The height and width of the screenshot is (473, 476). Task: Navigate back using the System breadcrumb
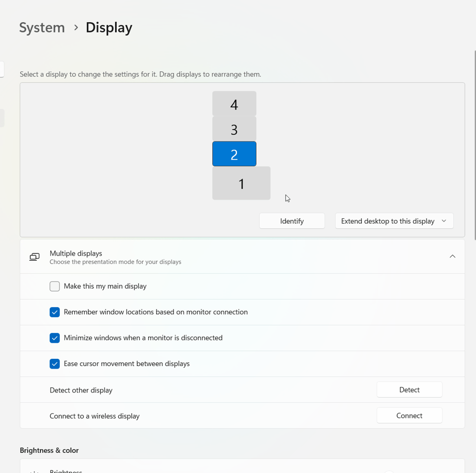tap(42, 27)
